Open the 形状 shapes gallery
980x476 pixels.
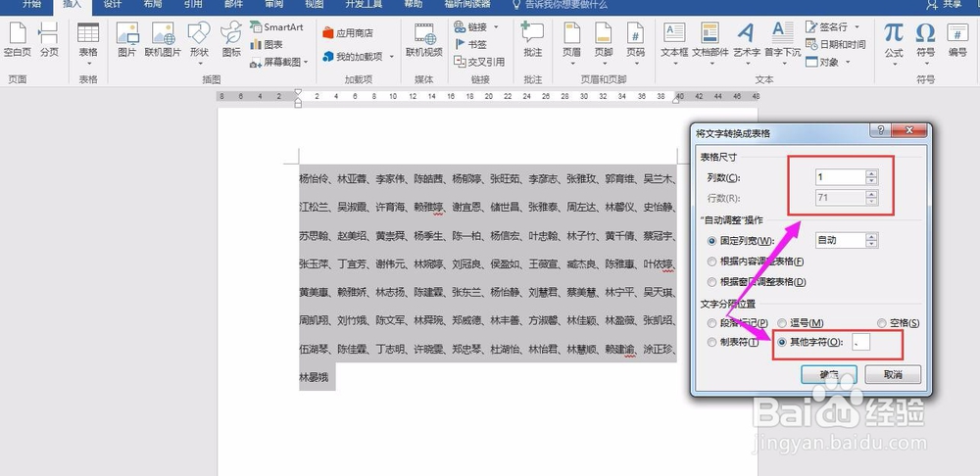point(199,44)
